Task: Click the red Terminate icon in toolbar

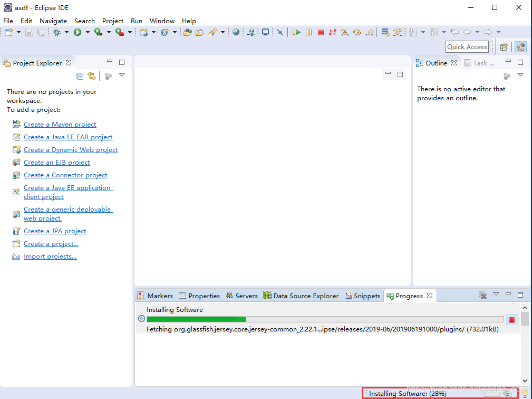Action: 321,32
